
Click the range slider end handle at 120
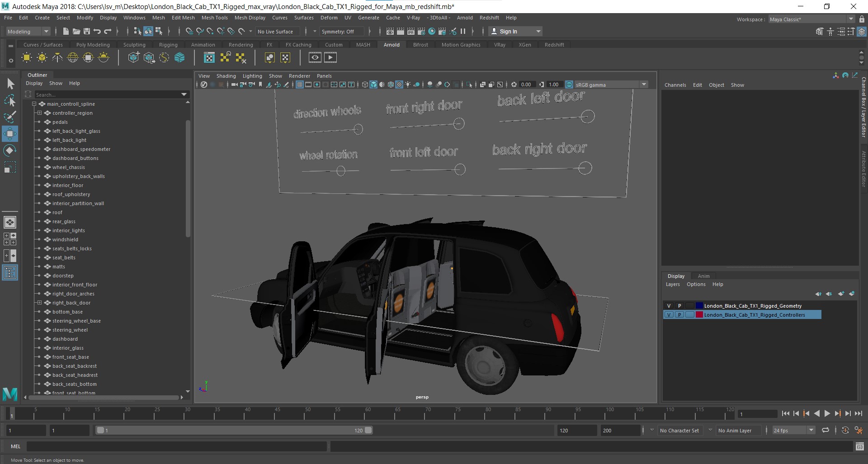click(368, 430)
